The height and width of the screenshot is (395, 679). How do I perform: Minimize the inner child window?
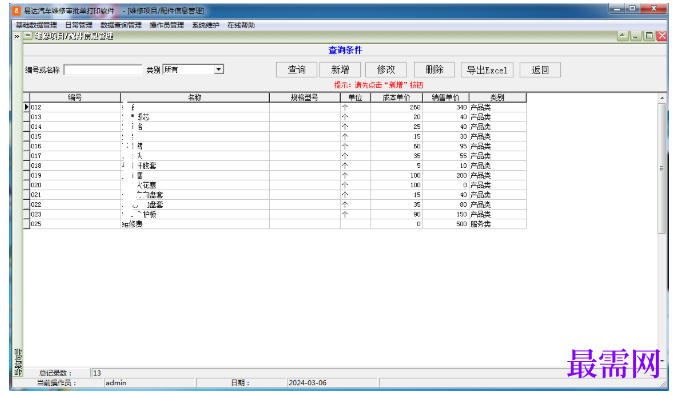(x=635, y=36)
